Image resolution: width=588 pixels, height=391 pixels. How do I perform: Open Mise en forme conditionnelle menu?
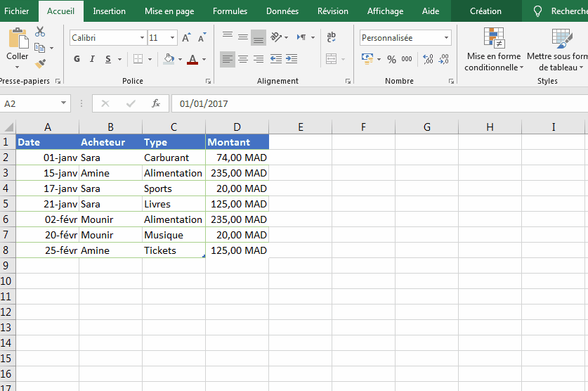click(x=493, y=49)
